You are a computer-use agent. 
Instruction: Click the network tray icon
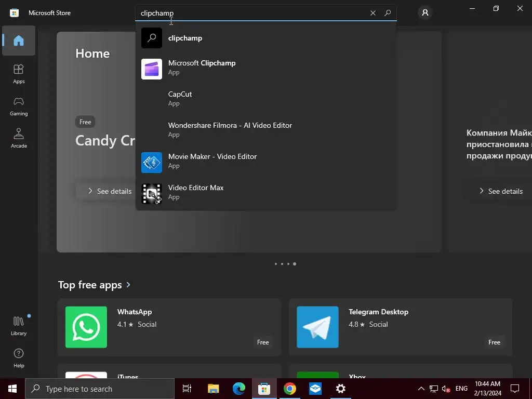[x=434, y=389]
